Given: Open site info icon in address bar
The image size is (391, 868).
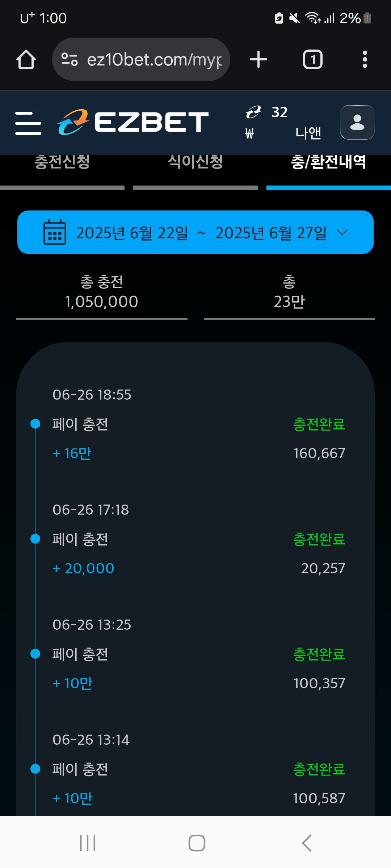Looking at the screenshot, I should (x=70, y=60).
